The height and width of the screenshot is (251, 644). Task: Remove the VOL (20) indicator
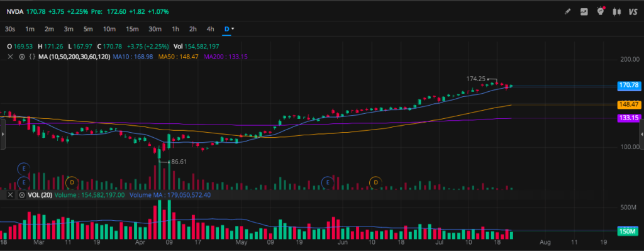(x=11, y=195)
